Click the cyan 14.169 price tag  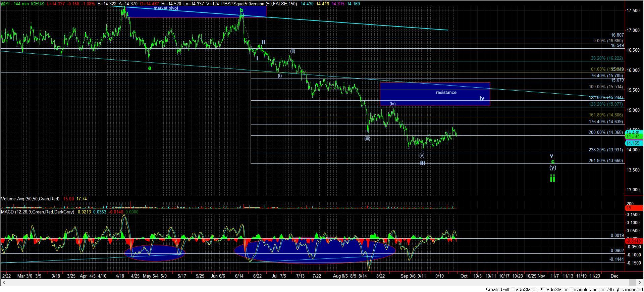633,143
